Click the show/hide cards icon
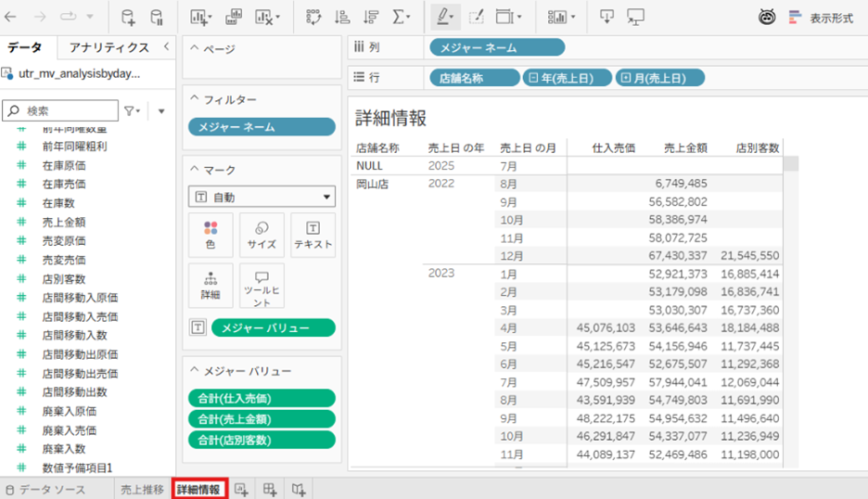The height and width of the screenshot is (499, 868). tap(561, 18)
